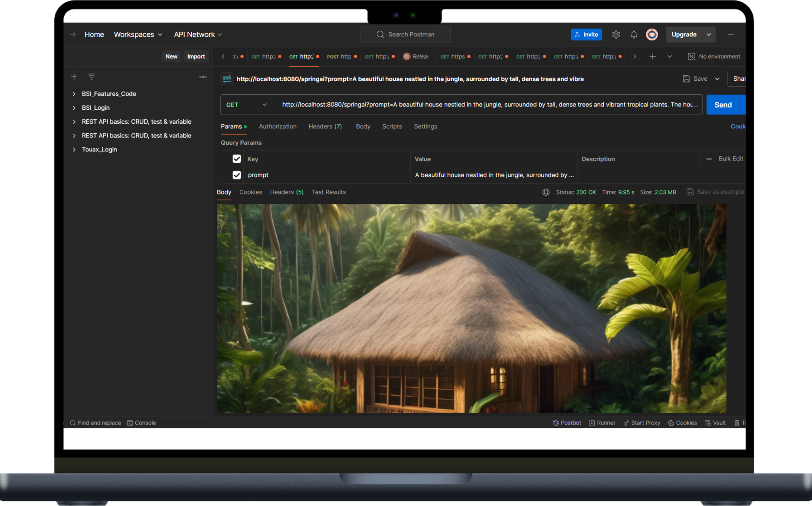Viewport: 812px width, 506px height.
Task: Open the tab list dropdown chevron
Action: (670, 56)
